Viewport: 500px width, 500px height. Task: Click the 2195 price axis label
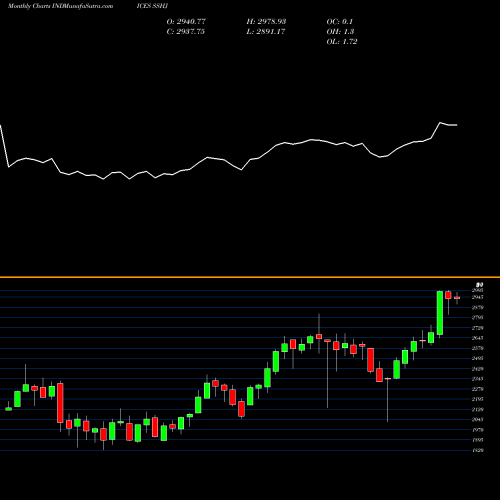click(478, 399)
